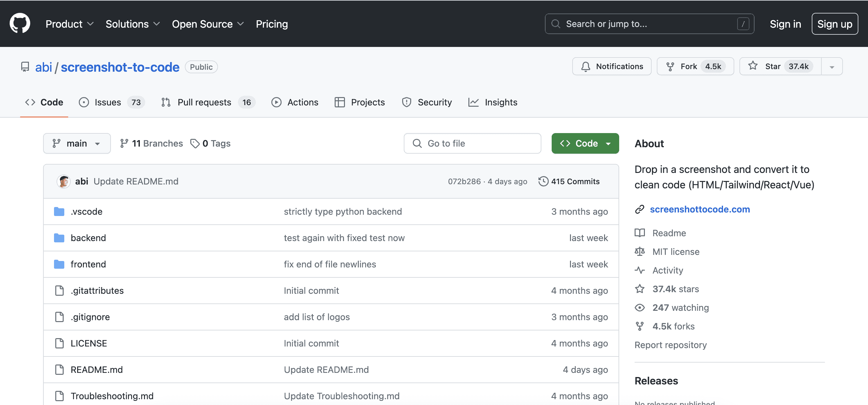This screenshot has height=405, width=868.
Task: Click the GitHub octocat logo
Action: pyautogui.click(x=20, y=23)
